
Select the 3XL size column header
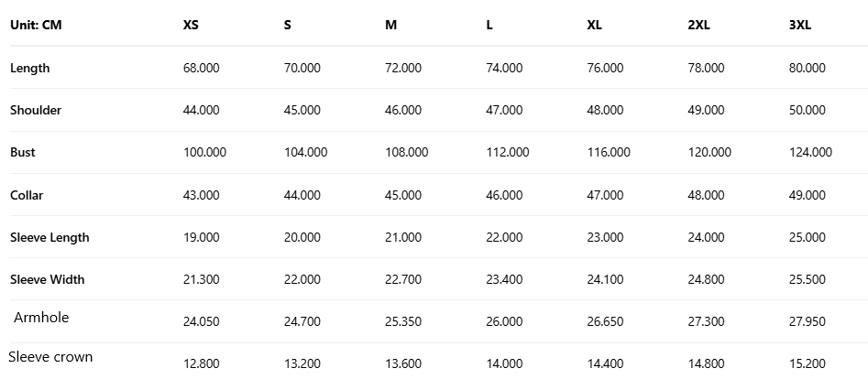799,25
